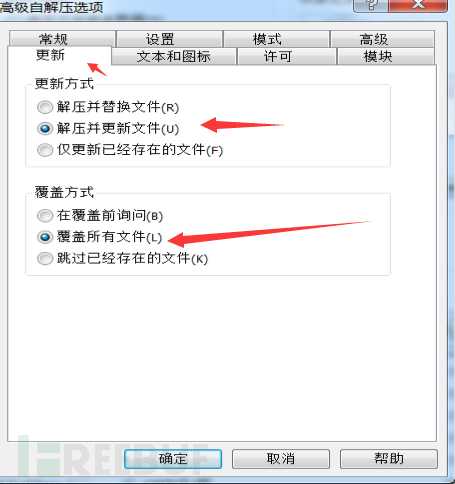
Task: Click the title bar question mark icon
Action: [371, 5]
